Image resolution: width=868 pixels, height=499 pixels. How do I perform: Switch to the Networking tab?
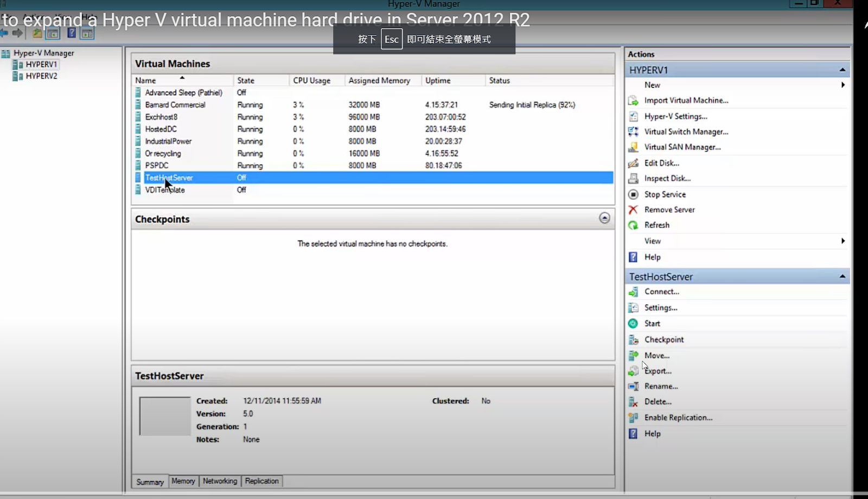[x=220, y=481]
